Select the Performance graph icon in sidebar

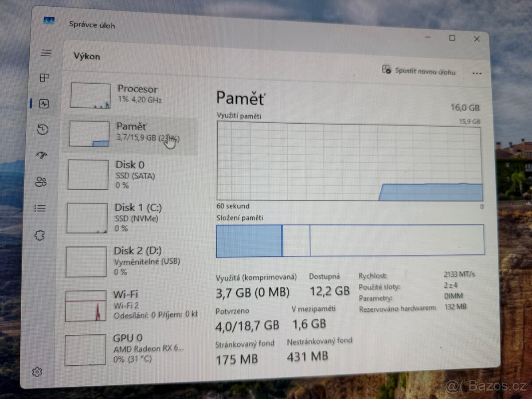point(44,104)
